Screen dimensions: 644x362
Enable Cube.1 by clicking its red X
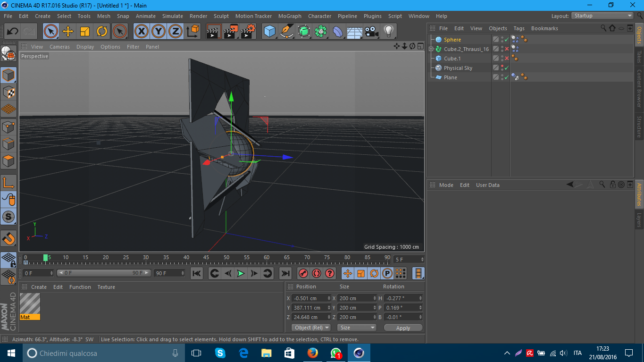coord(507,59)
